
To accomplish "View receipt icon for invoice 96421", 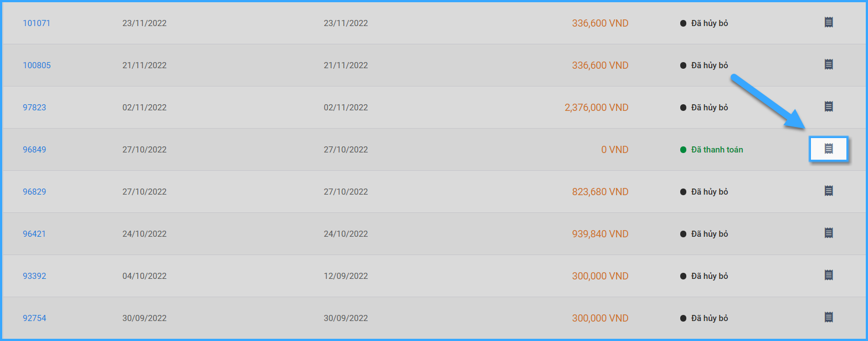I will coord(829,233).
